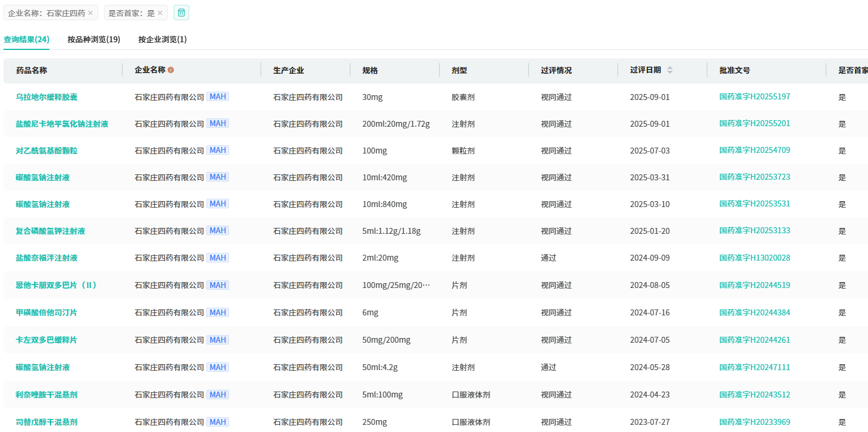Remove the 企业名称 石家庄四药 filter tag
868x432 pixels.
click(90, 13)
